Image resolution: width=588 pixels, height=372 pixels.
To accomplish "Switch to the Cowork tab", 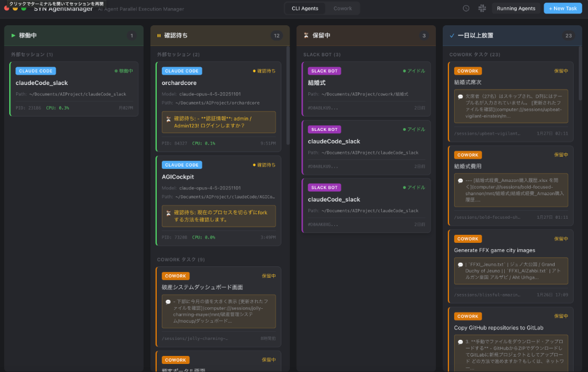I will pos(342,8).
